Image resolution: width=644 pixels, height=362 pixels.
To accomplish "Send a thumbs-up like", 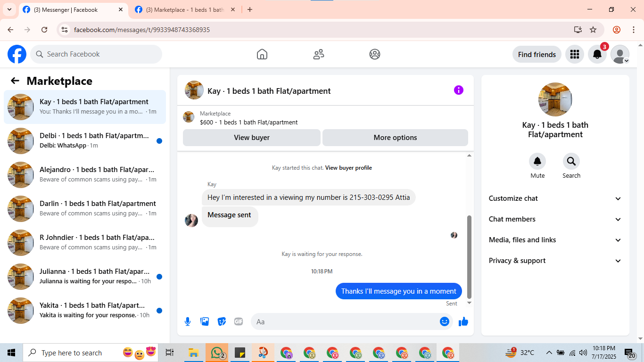I will (463, 321).
